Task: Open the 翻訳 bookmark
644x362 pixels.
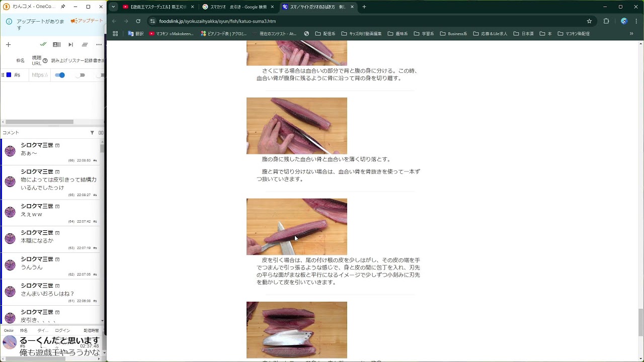Action: (136, 34)
